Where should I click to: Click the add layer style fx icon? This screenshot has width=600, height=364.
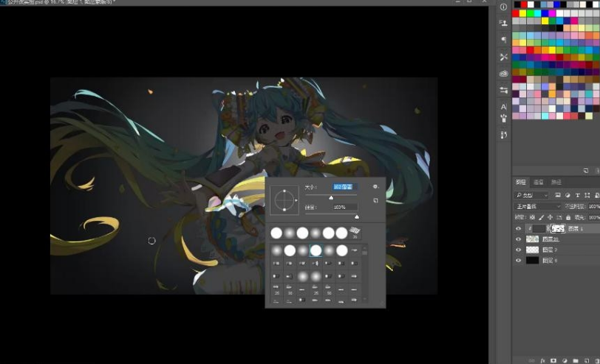pyautogui.click(x=542, y=360)
